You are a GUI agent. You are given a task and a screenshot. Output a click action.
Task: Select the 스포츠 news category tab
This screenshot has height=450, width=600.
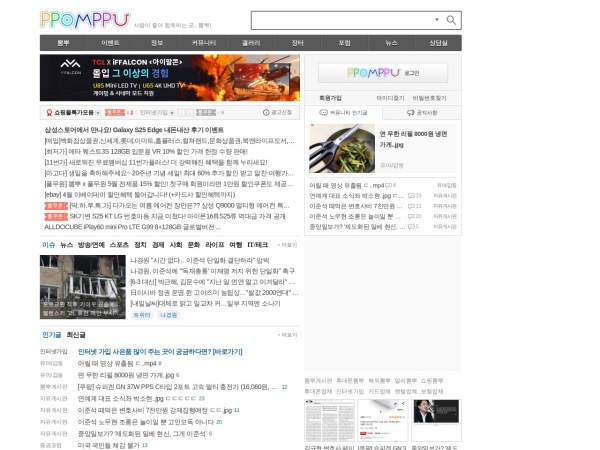click(x=119, y=245)
